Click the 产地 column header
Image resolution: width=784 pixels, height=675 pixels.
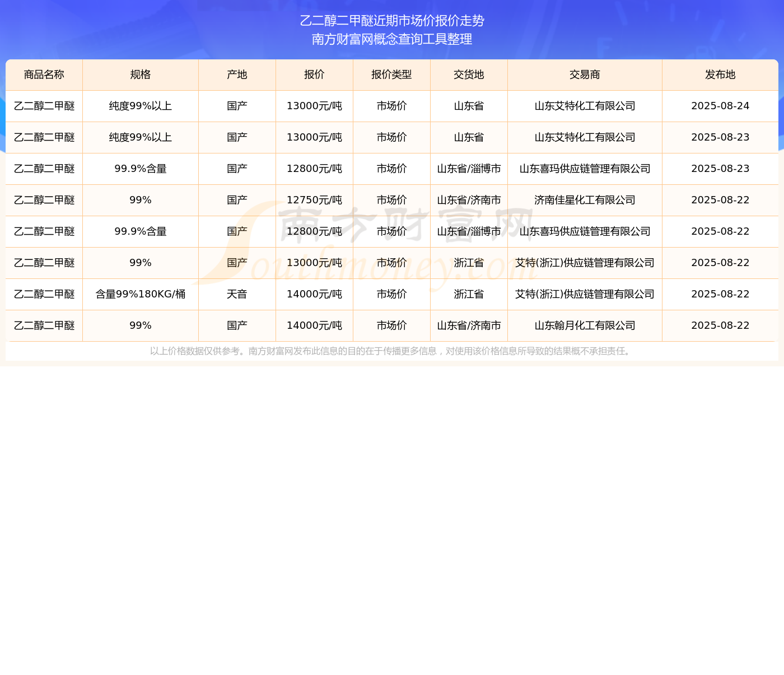coord(237,75)
